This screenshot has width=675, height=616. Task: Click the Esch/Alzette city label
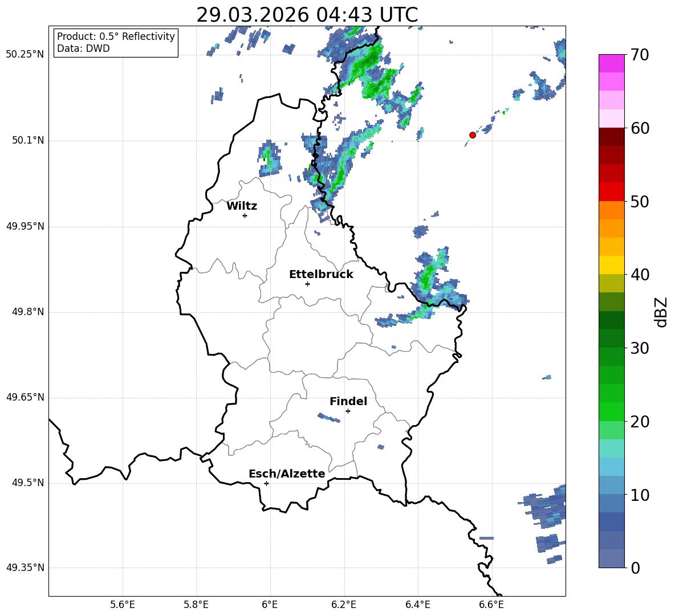pyautogui.click(x=287, y=474)
